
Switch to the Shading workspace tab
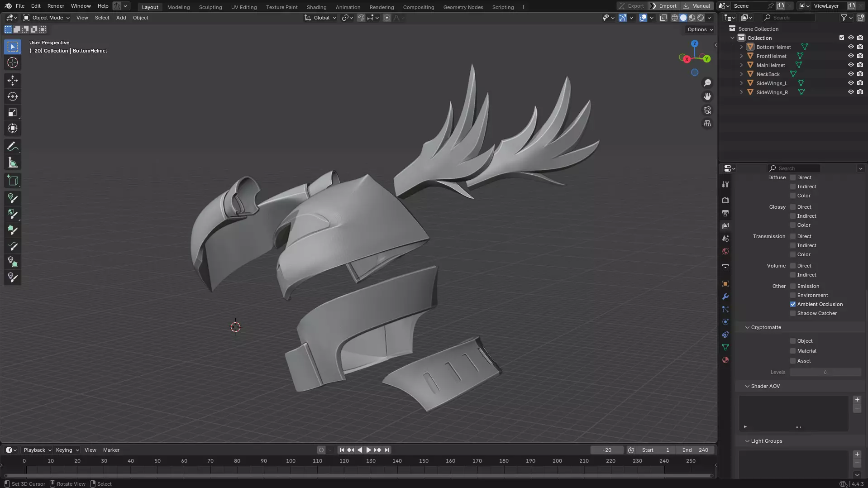[316, 7]
